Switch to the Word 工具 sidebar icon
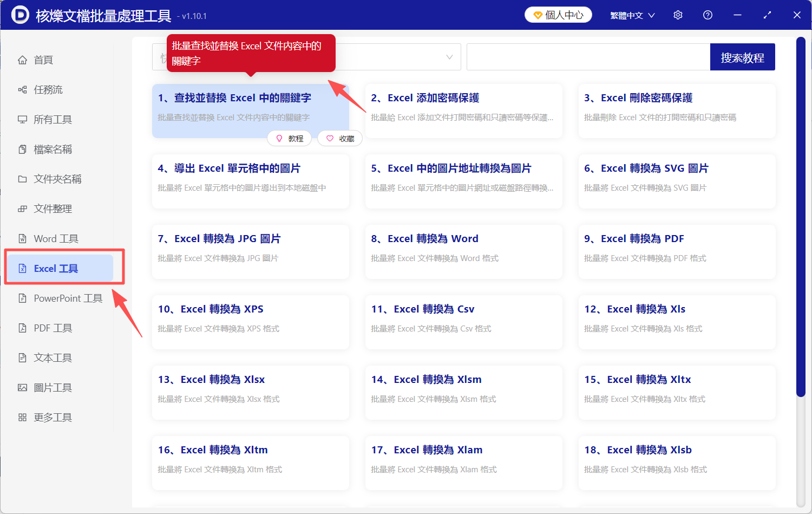The height and width of the screenshot is (514, 812). pyautogui.click(x=22, y=238)
